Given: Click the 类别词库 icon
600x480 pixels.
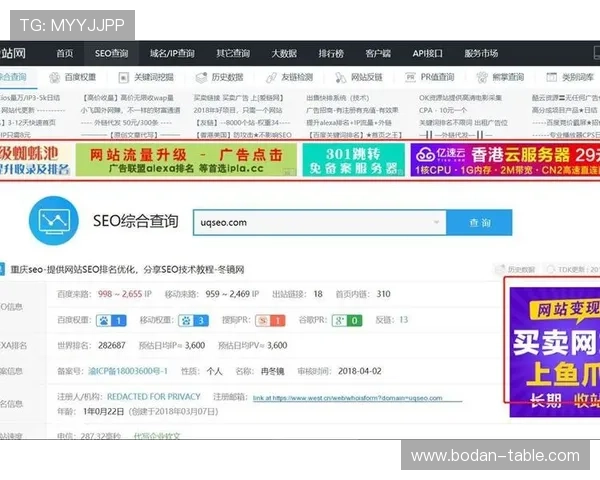Looking at the screenshot, I should click(x=551, y=78).
